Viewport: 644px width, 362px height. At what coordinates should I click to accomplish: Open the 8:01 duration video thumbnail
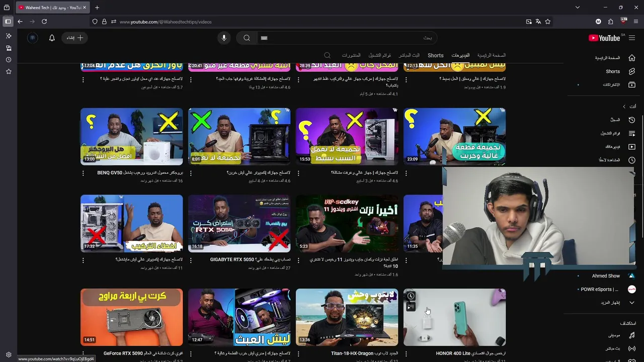coord(239,137)
